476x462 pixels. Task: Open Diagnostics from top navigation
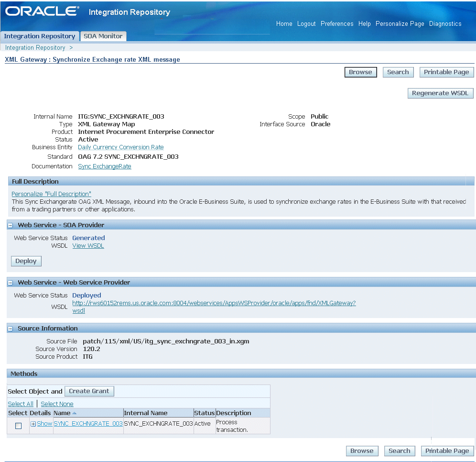[445, 24]
